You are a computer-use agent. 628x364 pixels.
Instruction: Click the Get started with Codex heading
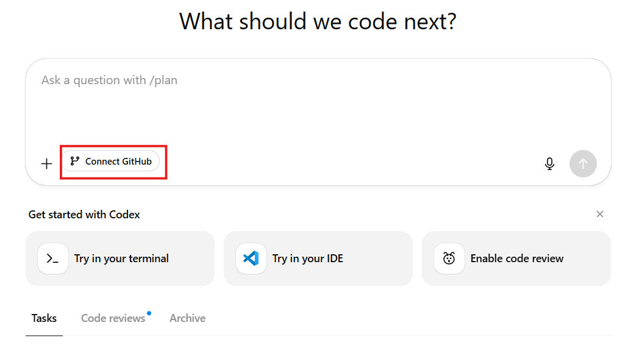tap(84, 215)
